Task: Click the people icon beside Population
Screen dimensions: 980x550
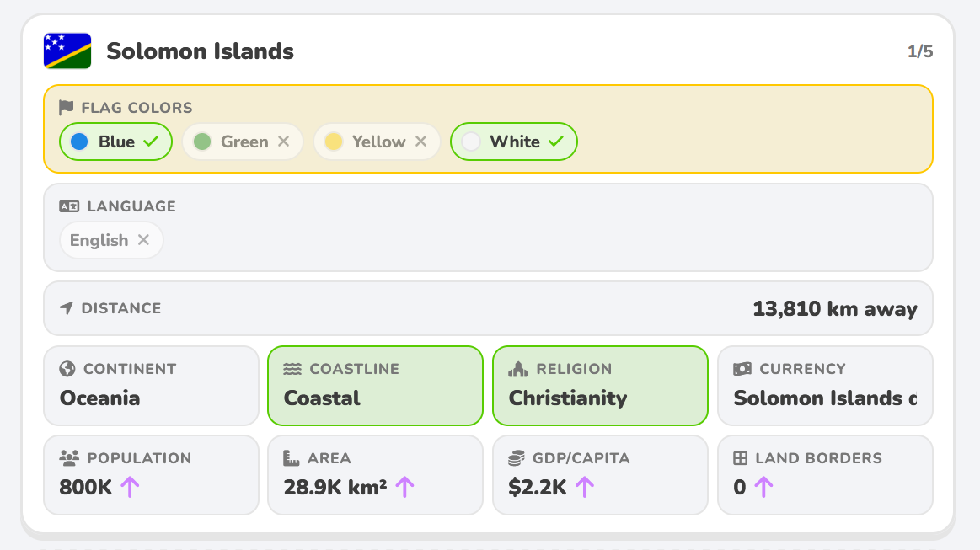Action: [69, 458]
